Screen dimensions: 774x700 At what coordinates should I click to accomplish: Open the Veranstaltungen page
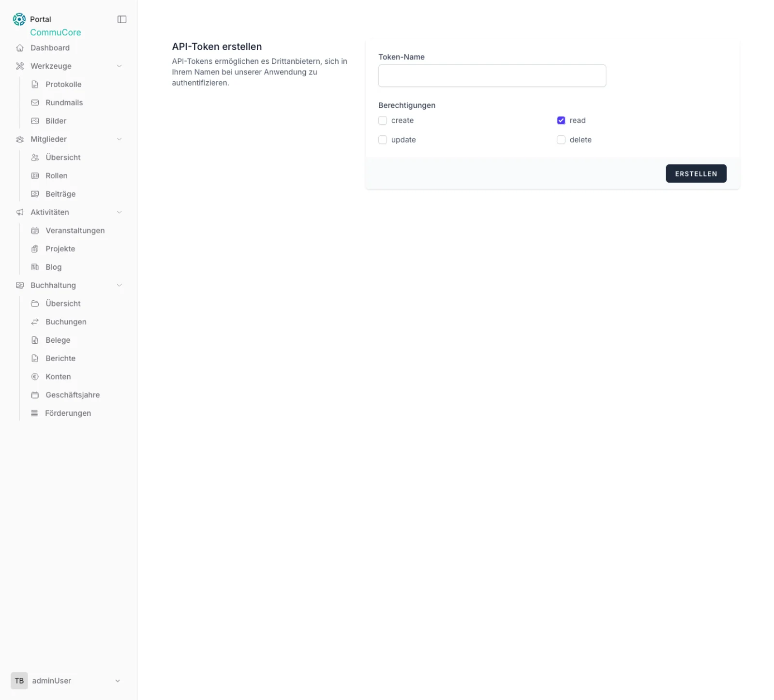click(x=76, y=231)
